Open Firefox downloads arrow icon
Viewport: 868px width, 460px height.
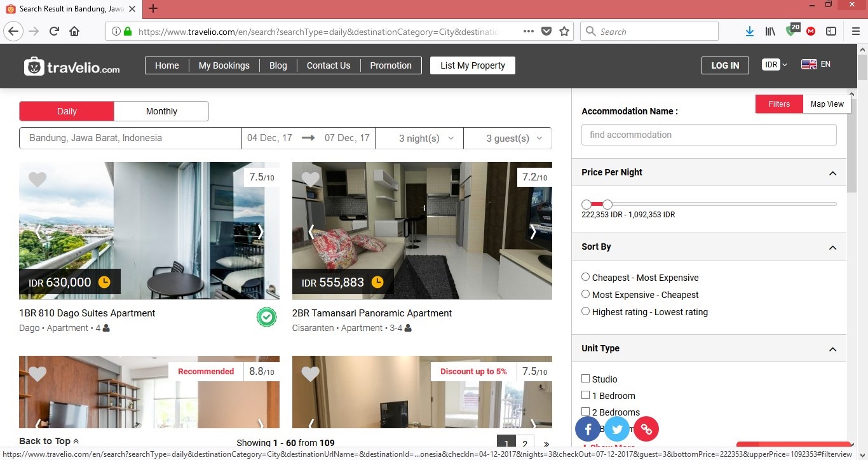coord(750,31)
